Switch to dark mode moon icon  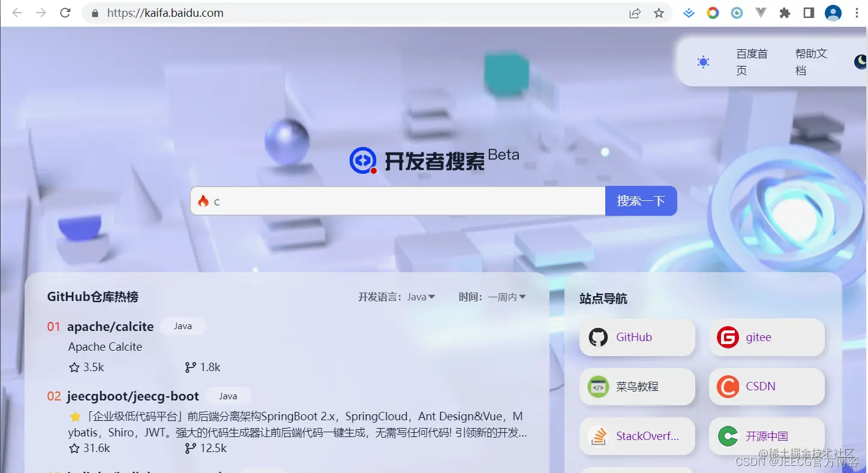pyautogui.click(x=860, y=62)
